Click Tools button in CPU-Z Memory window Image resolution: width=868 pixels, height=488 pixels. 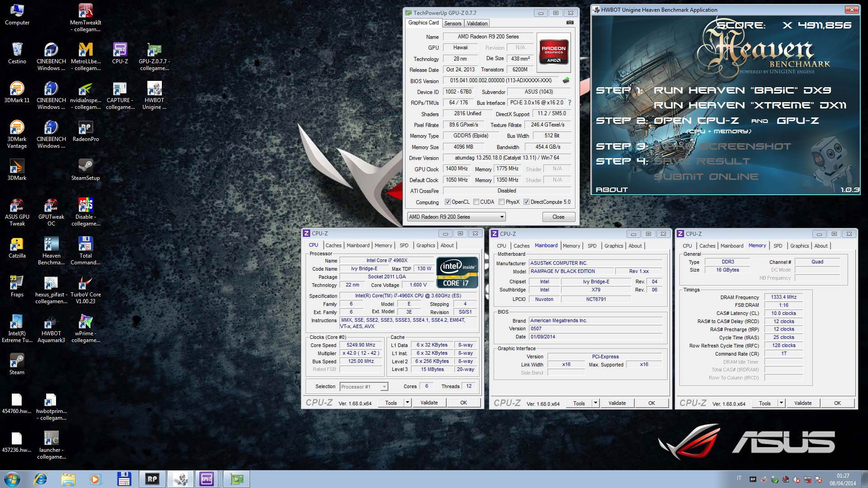[765, 403]
